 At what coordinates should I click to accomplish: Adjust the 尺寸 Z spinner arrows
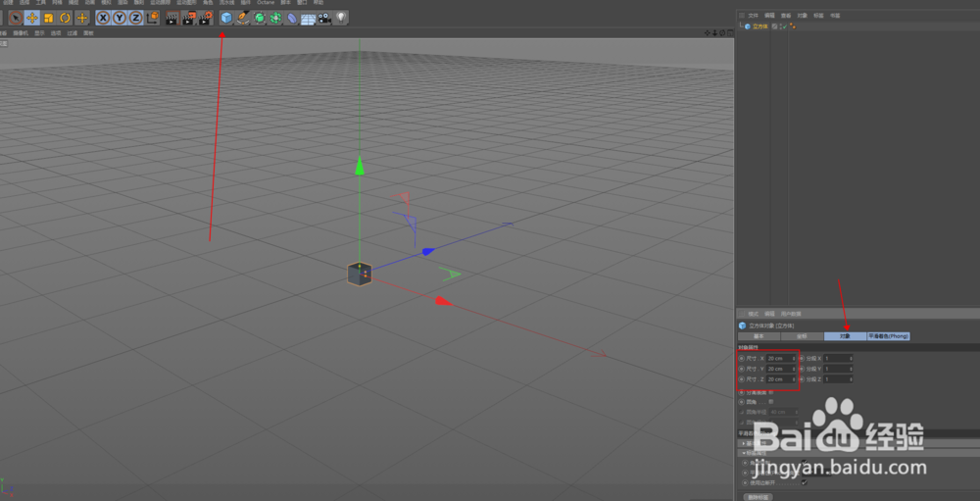pyautogui.click(x=794, y=379)
